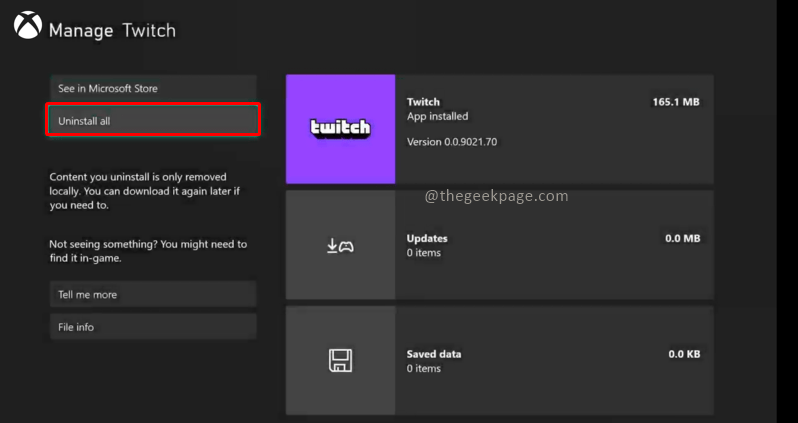The width and height of the screenshot is (798, 423).
Task: Click the Saved data floppy disk icon
Action: click(340, 360)
